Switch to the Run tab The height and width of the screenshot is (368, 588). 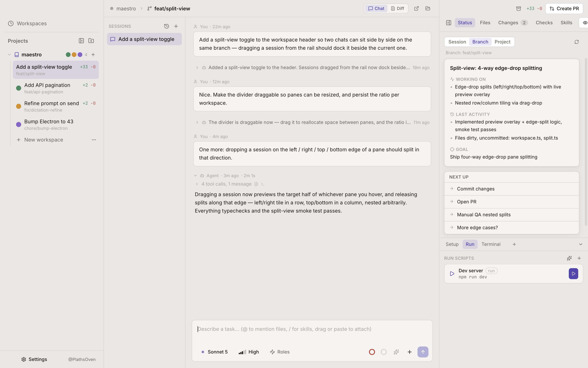click(470, 244)
